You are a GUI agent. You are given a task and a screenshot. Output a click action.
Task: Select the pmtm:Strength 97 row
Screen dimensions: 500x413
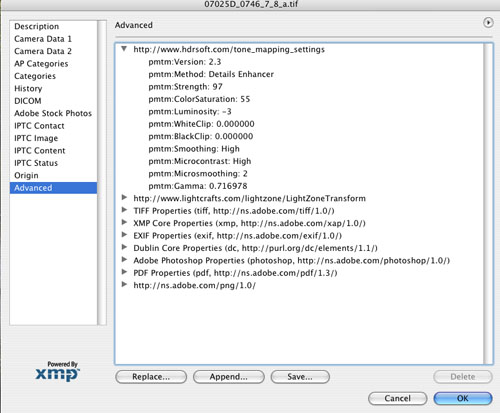click(185, 87)
